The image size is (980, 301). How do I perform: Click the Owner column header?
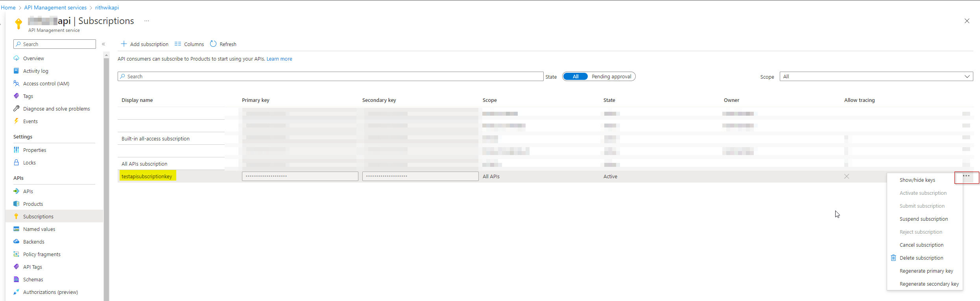pyautogui.click(x=731, y=100)
